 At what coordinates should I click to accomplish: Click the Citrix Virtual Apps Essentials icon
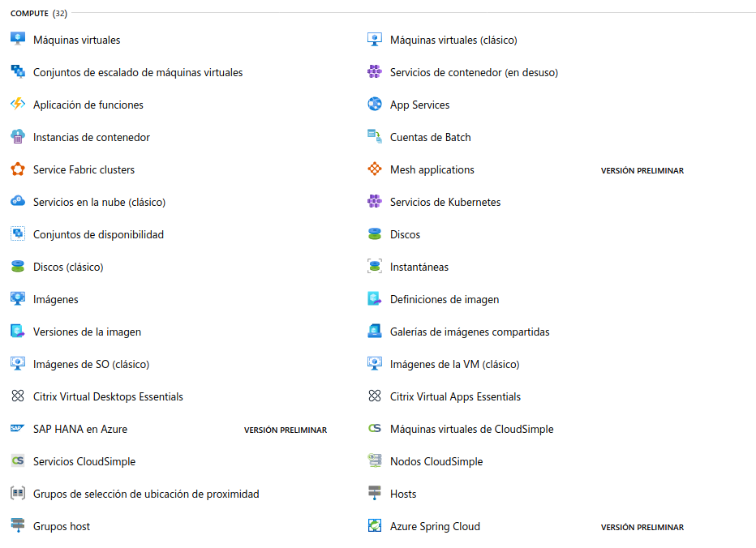pos(375,396)
